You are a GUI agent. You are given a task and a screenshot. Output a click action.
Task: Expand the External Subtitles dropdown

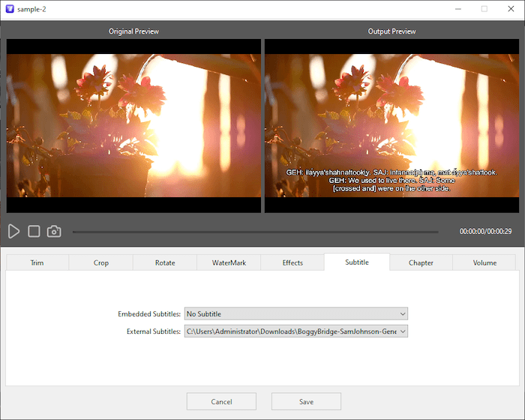coord(295,331)
